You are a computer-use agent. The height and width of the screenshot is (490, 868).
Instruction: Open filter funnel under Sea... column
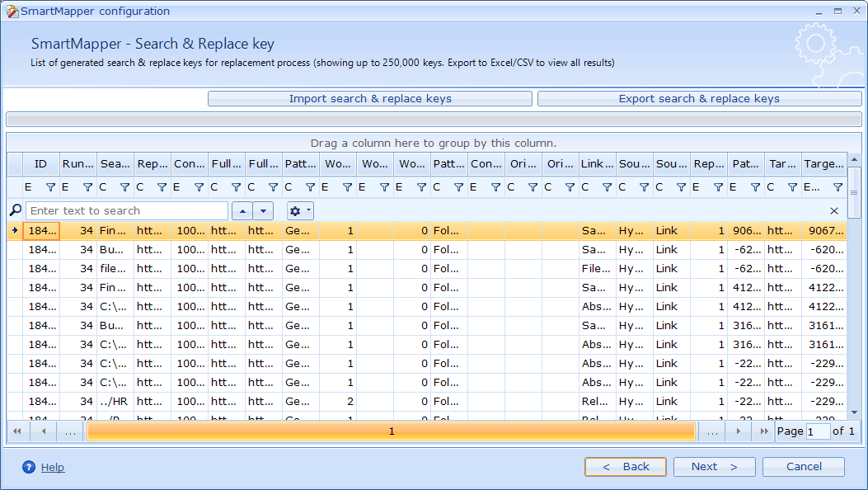click(124, 188)
